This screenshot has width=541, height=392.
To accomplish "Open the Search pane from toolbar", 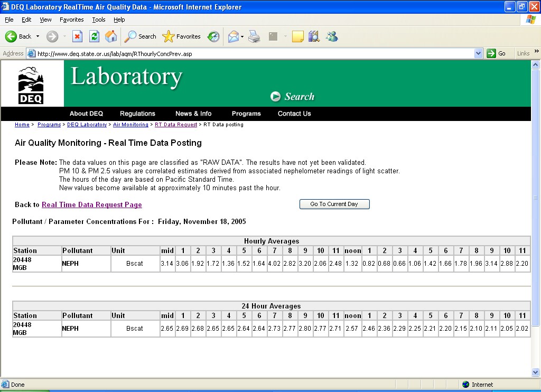I will click(x=141, y=36).
